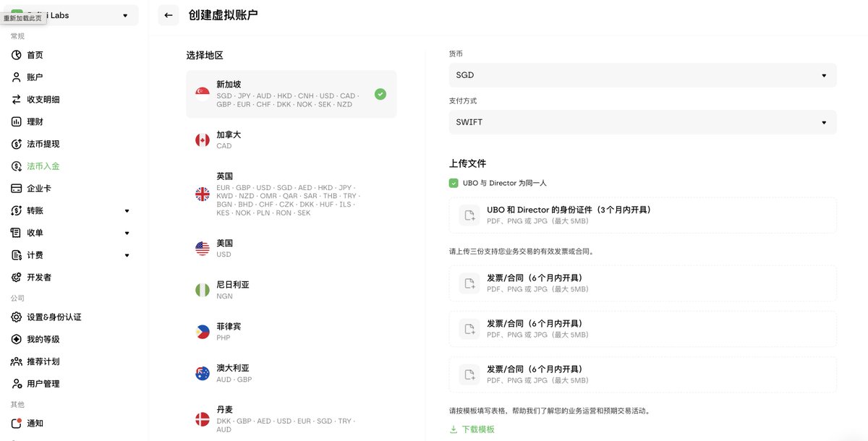Open the 货币 SGD dropdown

click(x=642, y=75)
